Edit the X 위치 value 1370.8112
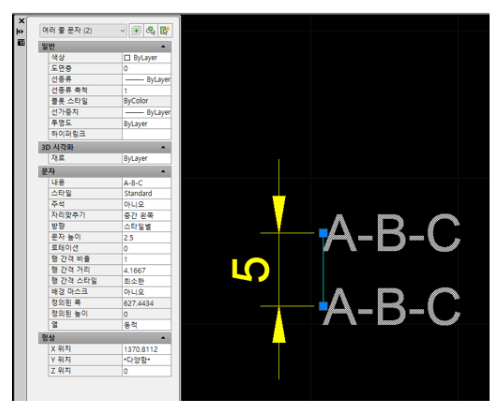 (x=147, y=349)
